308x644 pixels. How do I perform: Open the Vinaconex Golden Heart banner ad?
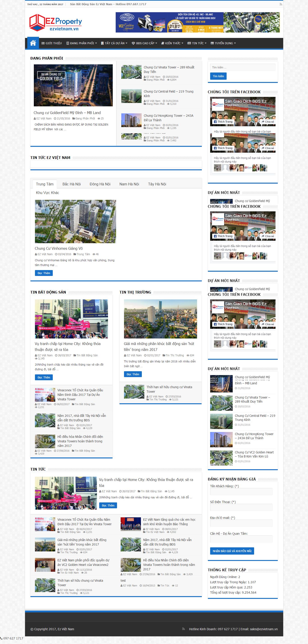click(x=198, y=23)
